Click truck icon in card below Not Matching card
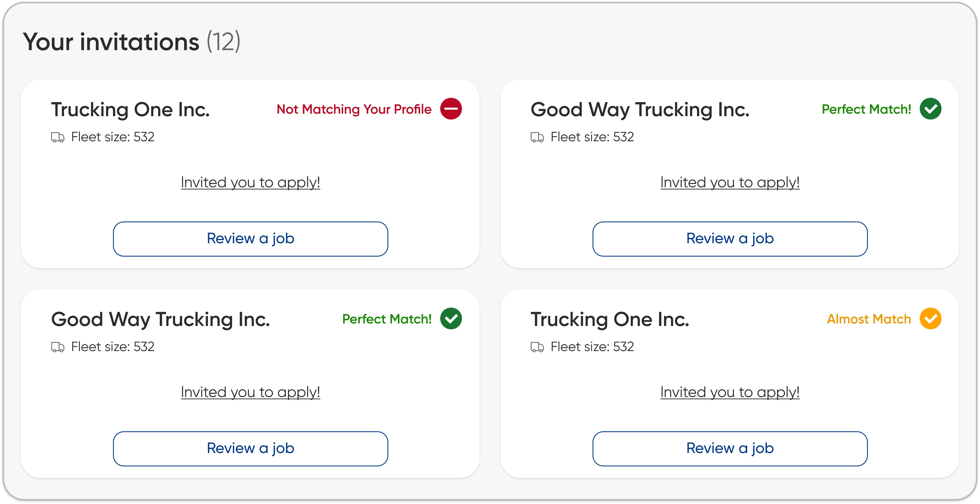980x504 pixels. coord(58,347)
